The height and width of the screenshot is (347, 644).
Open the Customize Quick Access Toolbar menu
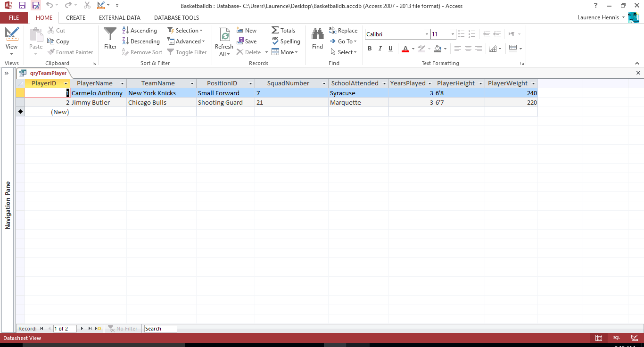pos(117,6)
